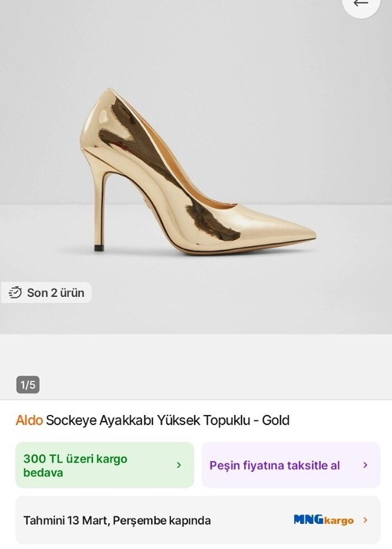
Task: Click the word Gold in the product title
Action: 276,420
